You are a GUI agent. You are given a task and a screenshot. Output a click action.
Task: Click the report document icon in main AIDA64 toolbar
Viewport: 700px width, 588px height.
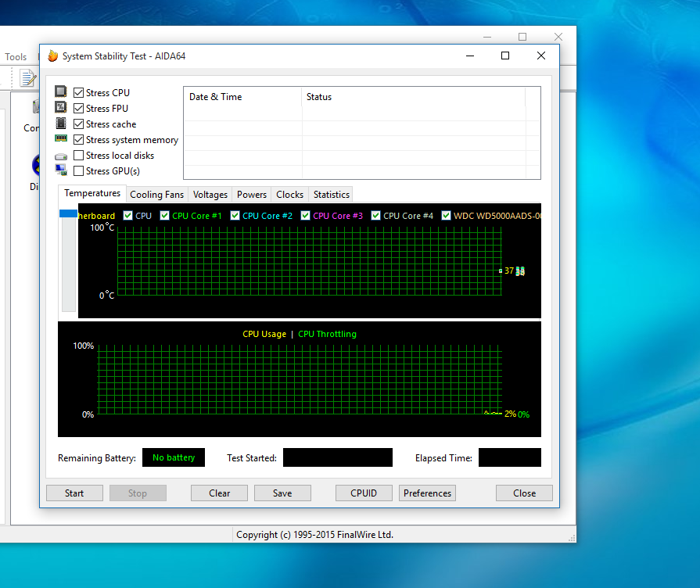27,77
